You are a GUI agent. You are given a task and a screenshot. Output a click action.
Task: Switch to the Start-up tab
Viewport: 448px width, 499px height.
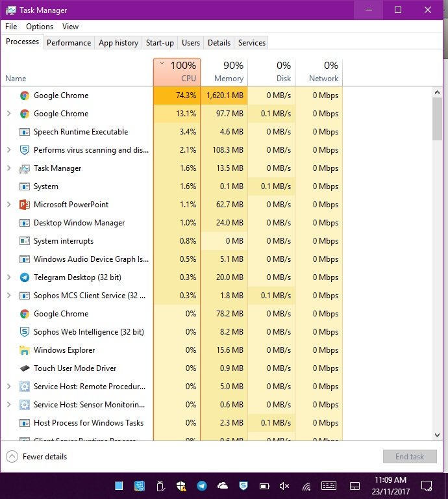coord(160,43)
